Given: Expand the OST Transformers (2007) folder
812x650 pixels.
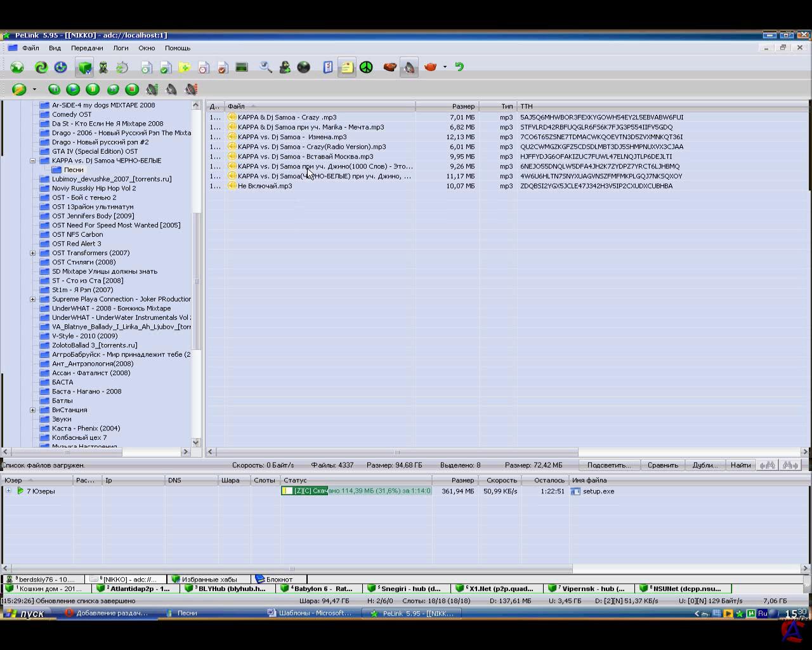Looking at the screenshot, I should (33, 253).
